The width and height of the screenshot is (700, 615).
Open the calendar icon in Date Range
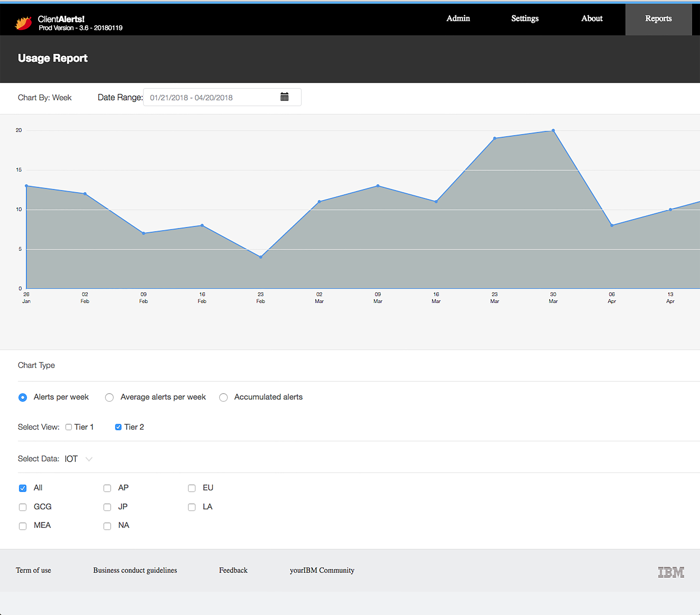pyautogui.click(x=284, y=97)
